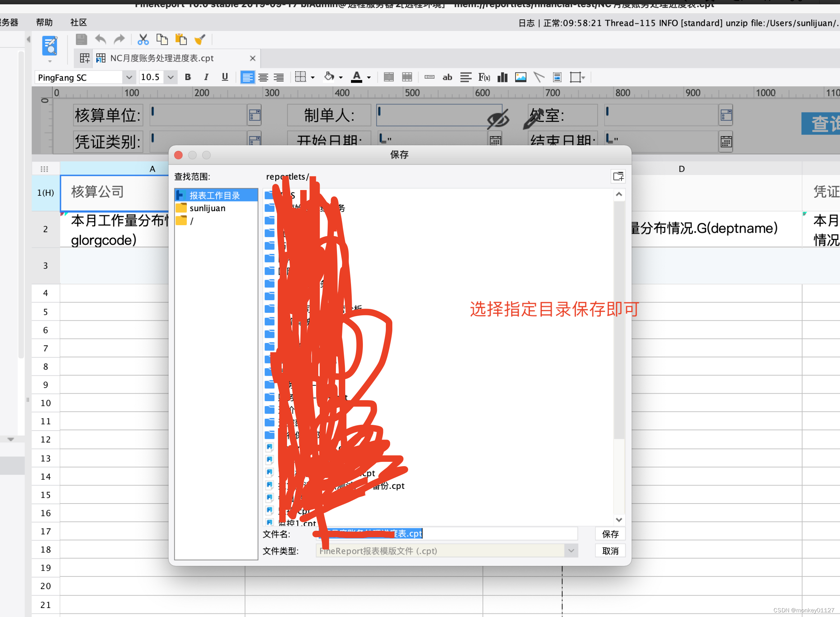Expand the cell border options arrow
The image size is (840, 617).
(313, 78)
